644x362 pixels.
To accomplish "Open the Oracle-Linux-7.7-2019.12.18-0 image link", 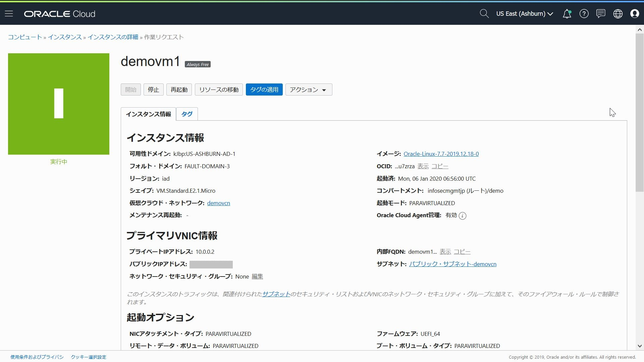I will 441,154.
